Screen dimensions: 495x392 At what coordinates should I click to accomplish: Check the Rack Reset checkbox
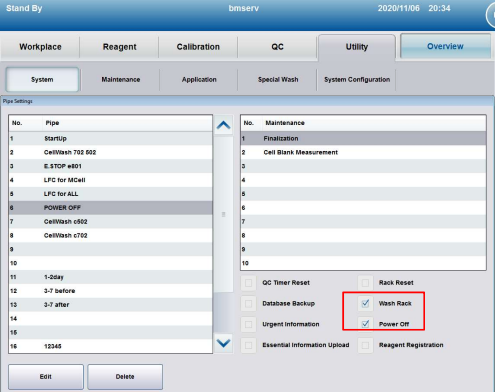pyautogui.click(x=365, y=283)
